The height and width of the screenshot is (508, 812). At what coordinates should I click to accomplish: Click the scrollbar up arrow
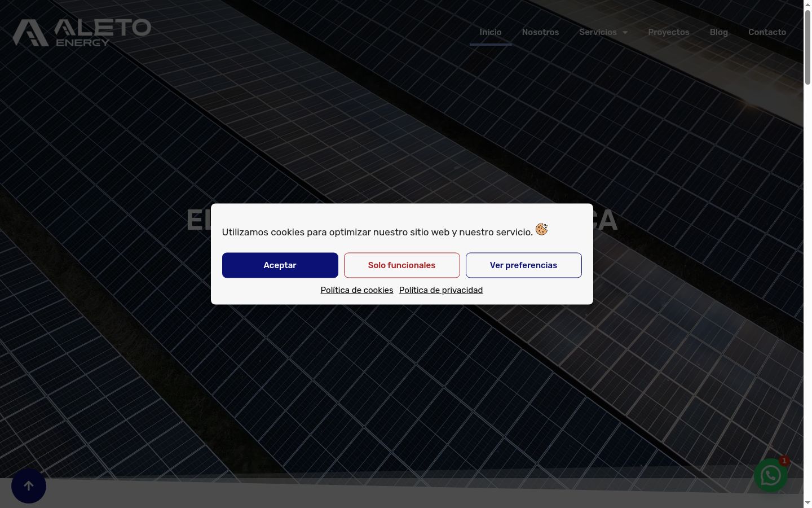807,5
